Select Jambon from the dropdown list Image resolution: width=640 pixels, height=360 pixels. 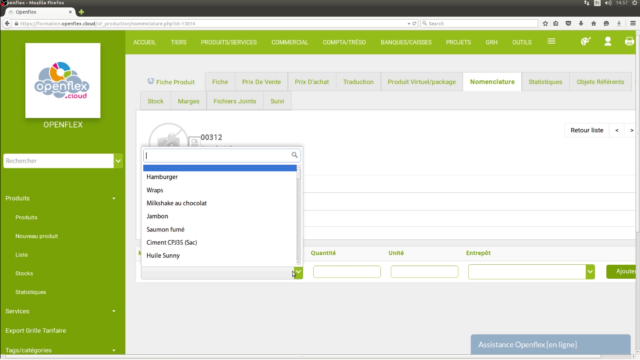click(220, 216)
